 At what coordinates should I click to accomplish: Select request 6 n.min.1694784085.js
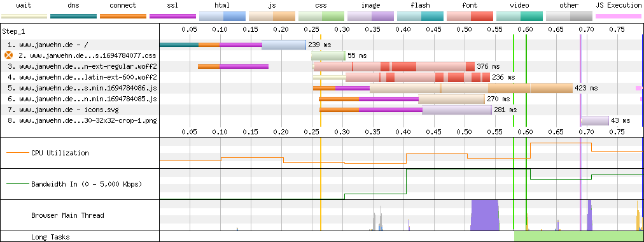coord(82,99)
